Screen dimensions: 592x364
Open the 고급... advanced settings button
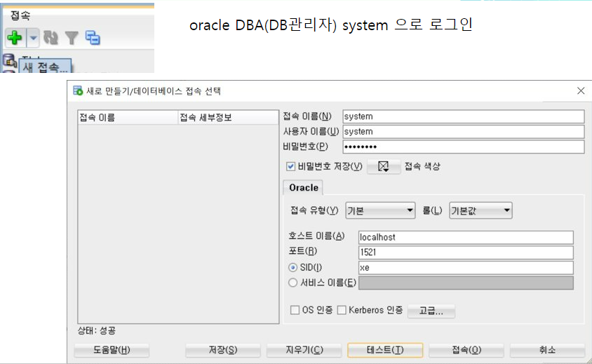pos(431,311)
